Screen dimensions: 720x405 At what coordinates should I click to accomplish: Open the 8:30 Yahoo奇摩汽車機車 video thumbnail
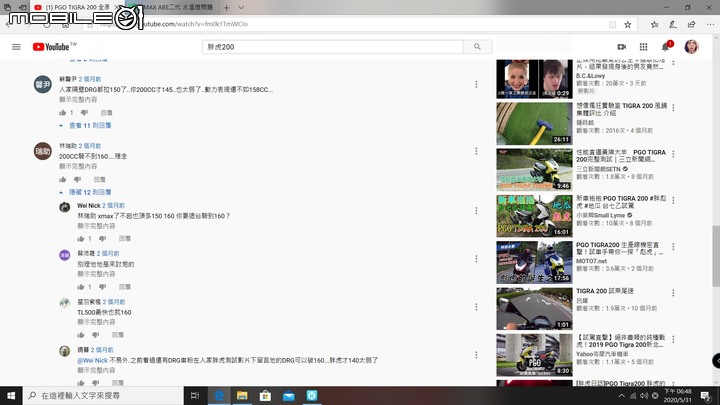534,355
